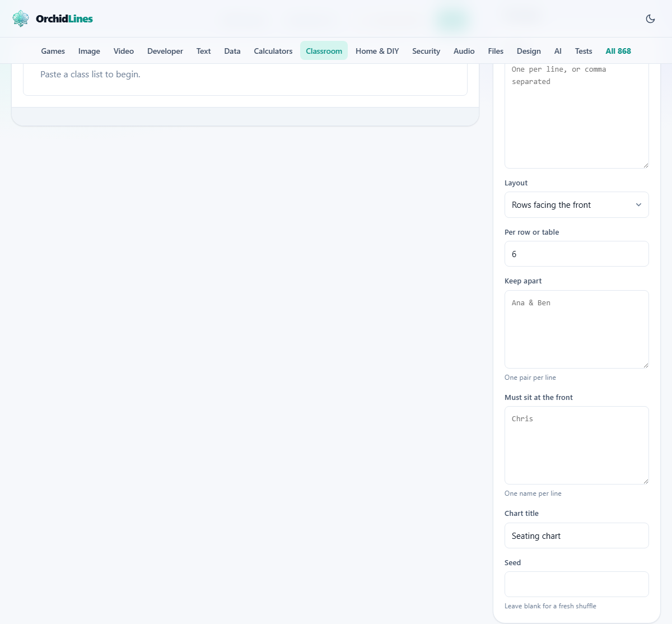This screenshot has height=624, width=672.
Task: View All 868 tools link
Action: [x=618, y=51]
